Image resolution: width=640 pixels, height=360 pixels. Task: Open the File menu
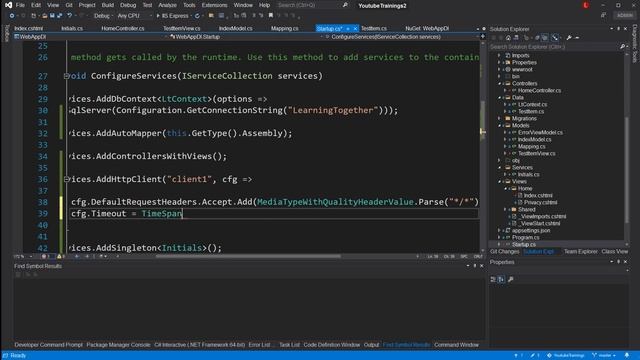point(20,5)
